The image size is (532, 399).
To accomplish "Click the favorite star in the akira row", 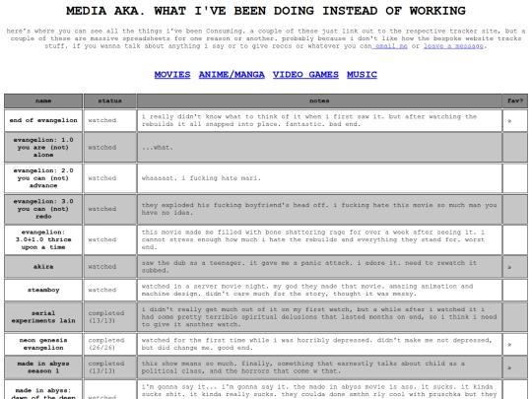I will [x=509, y=267].
